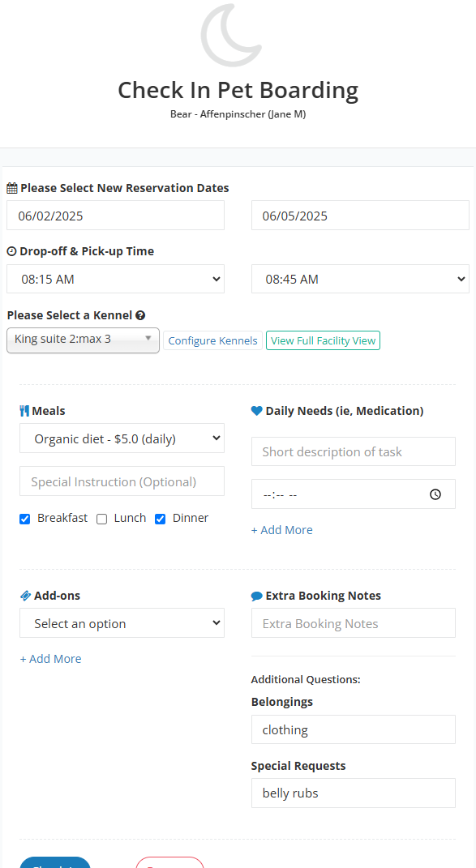
Task: Enable the Lunch checkbox
Action: pos(101,520)
